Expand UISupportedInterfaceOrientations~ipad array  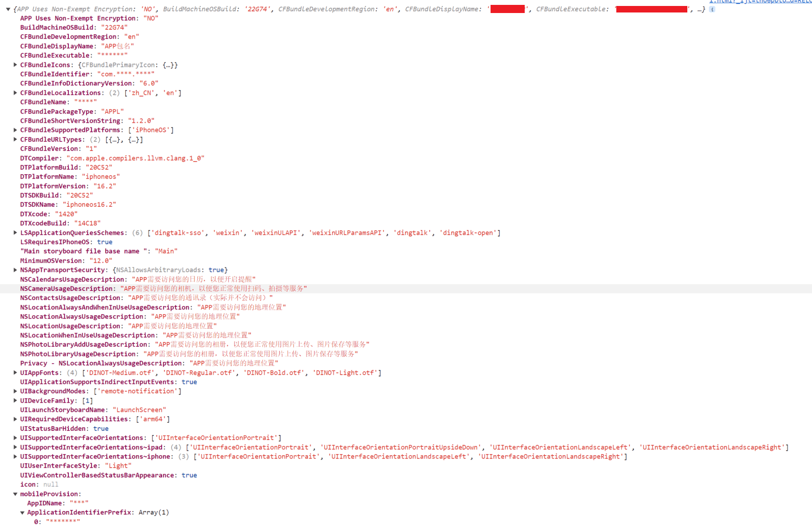pyautogui.click(x=15, y=447)
